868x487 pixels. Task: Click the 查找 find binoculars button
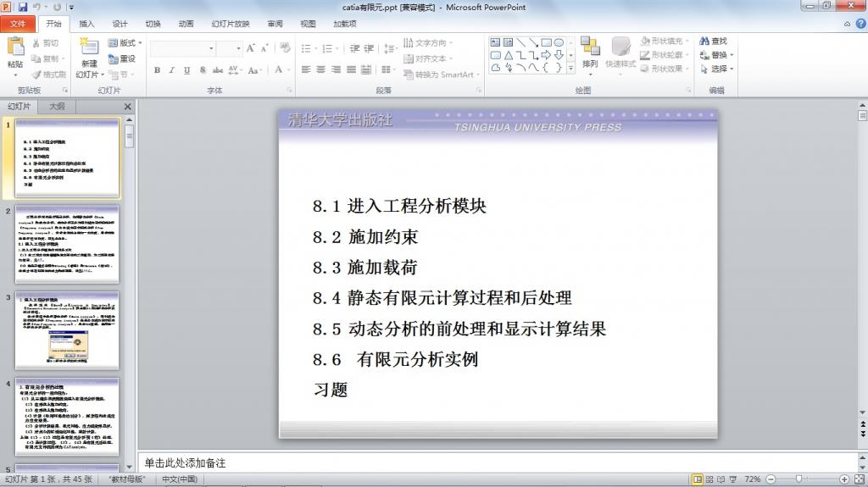click(x=713, y=41)
